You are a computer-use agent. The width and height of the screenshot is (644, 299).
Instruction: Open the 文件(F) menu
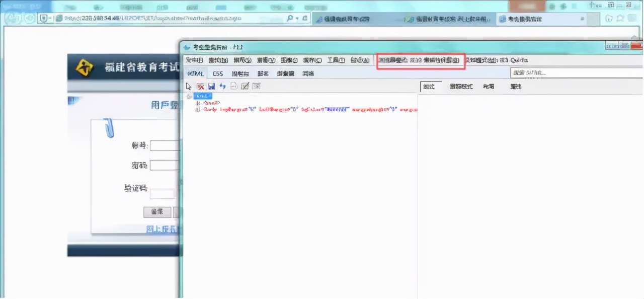(194, 60)
